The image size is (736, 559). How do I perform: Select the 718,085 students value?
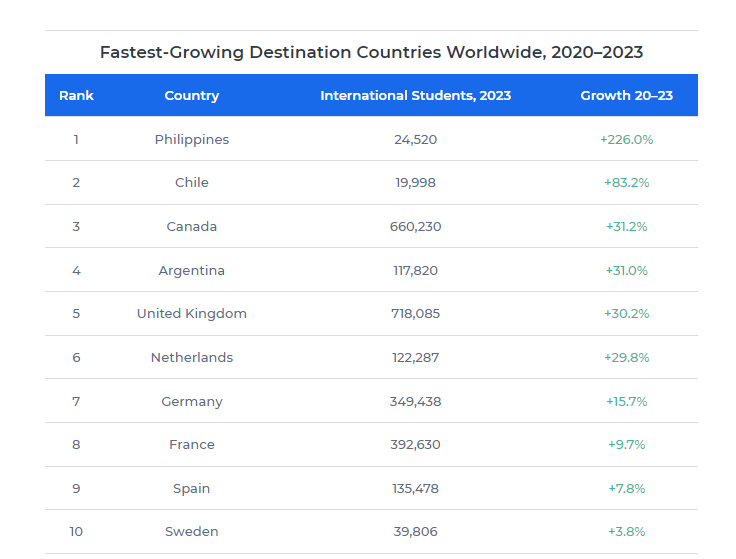coord(415,314)
